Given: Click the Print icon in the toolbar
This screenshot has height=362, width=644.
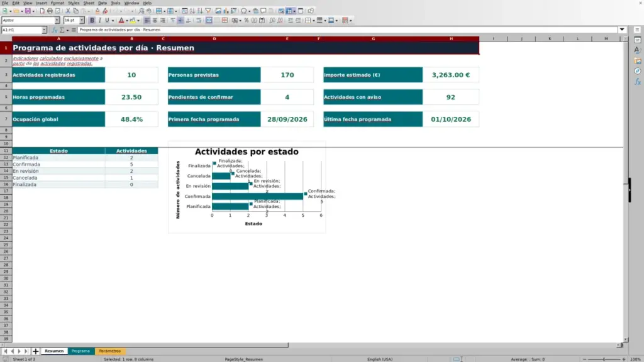Looking at the screenshot, I should pos(50,11).
